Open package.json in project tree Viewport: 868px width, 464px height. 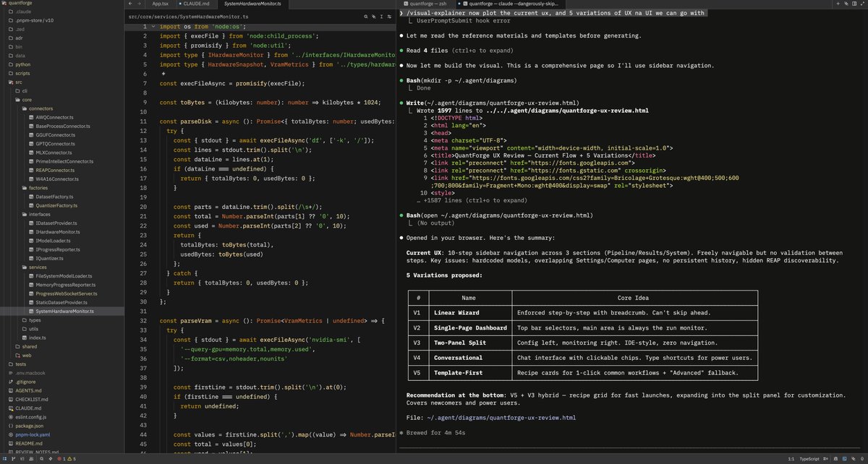pyautogui.click(x=30, y=425)
